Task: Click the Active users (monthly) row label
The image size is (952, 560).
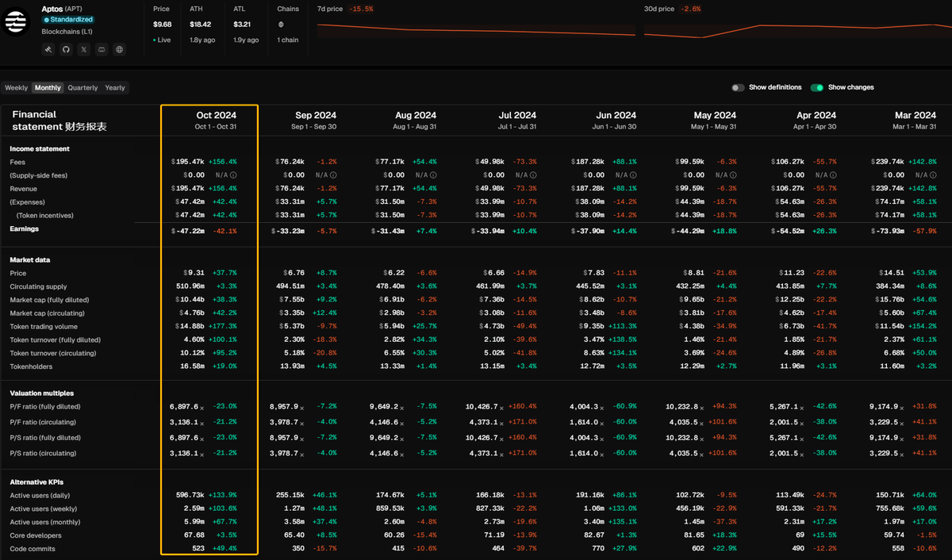Action: click(42, 522)
